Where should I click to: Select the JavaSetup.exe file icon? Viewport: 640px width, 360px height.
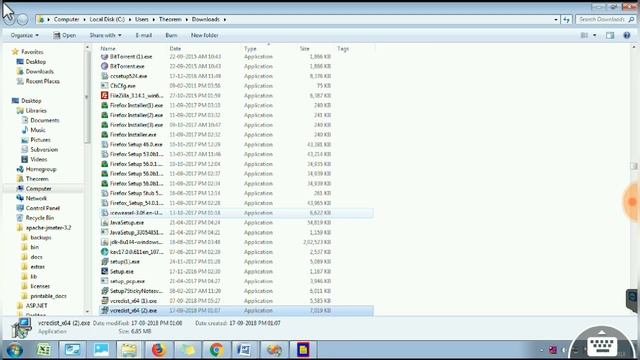[104, 223]
